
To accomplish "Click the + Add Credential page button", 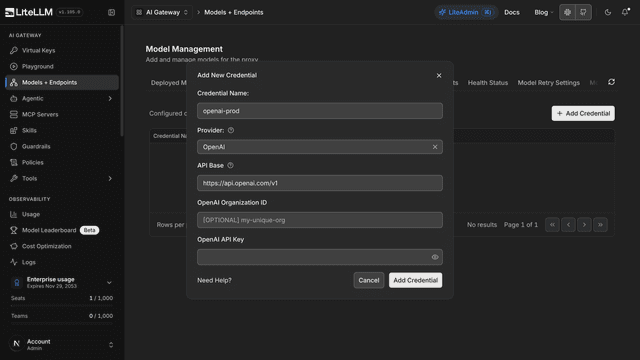I will (583, 113).
